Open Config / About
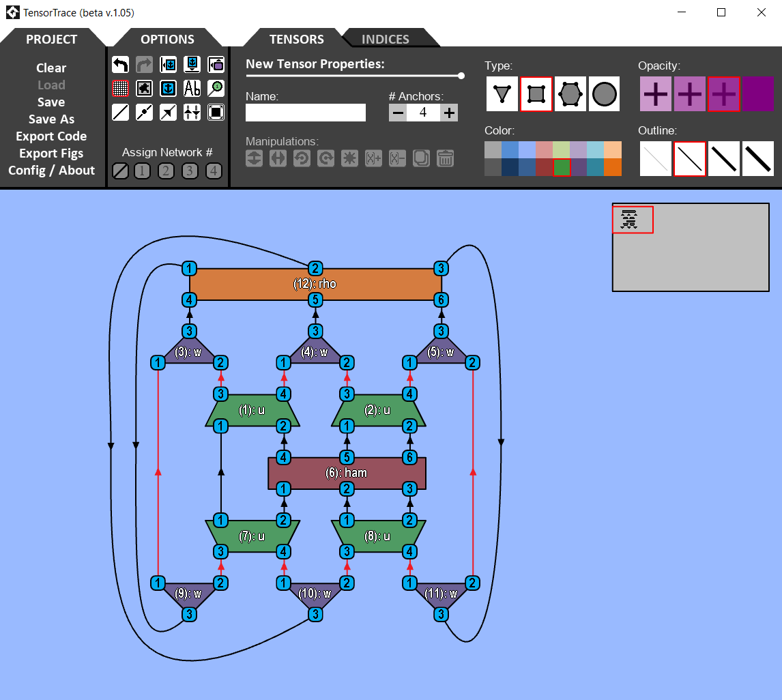 (x=51, y=171)
